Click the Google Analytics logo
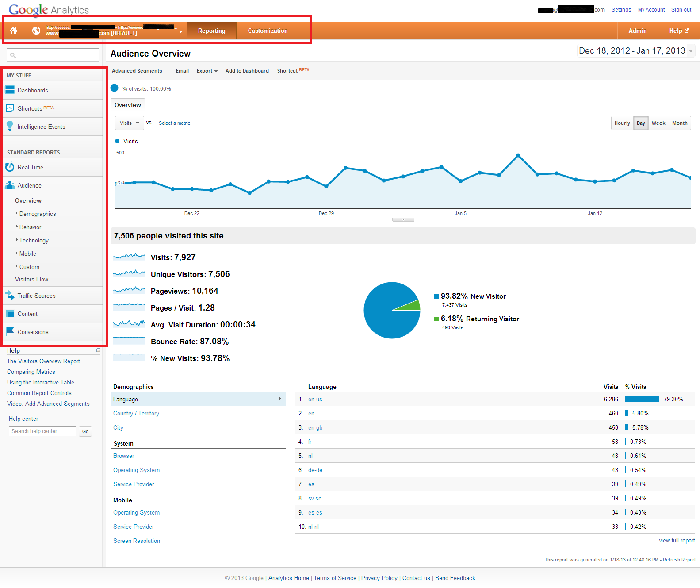The width and height of the screenshot is (700, 588). [49, 10]
